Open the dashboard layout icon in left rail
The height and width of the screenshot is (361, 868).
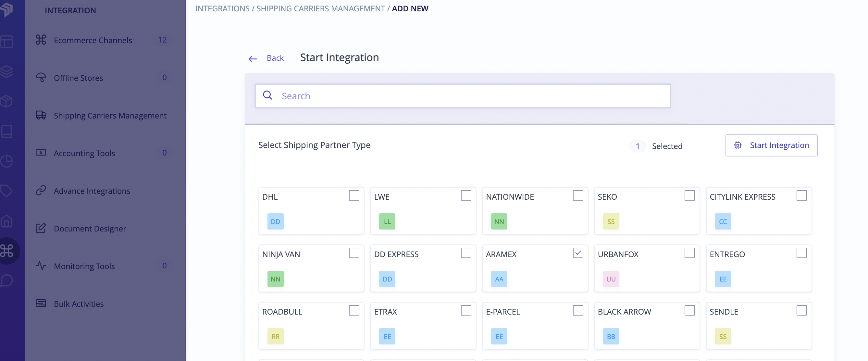click(6, 42)
